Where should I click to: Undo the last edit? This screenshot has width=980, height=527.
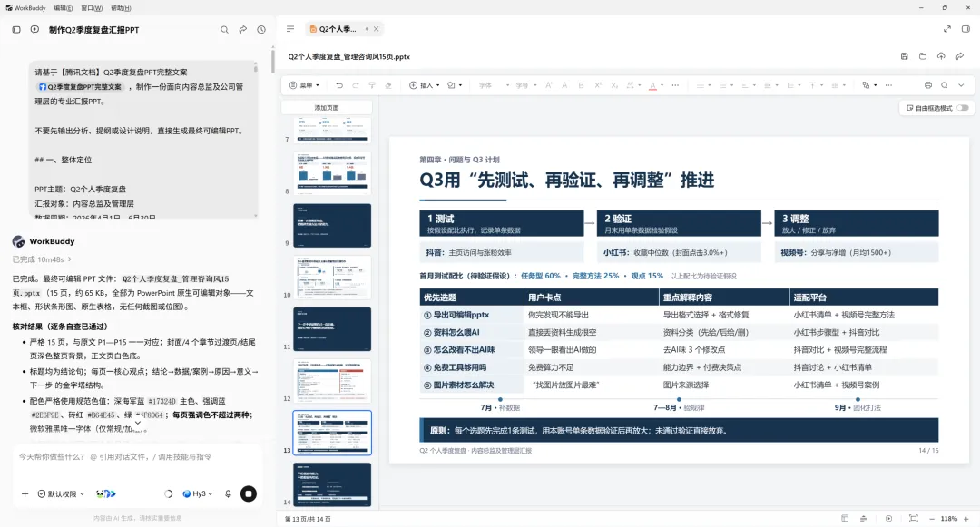[x=339, y=85]
